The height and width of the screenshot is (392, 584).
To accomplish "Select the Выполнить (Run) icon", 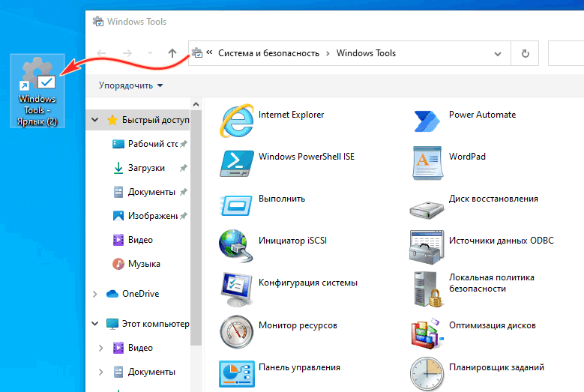I will (235, 205).
